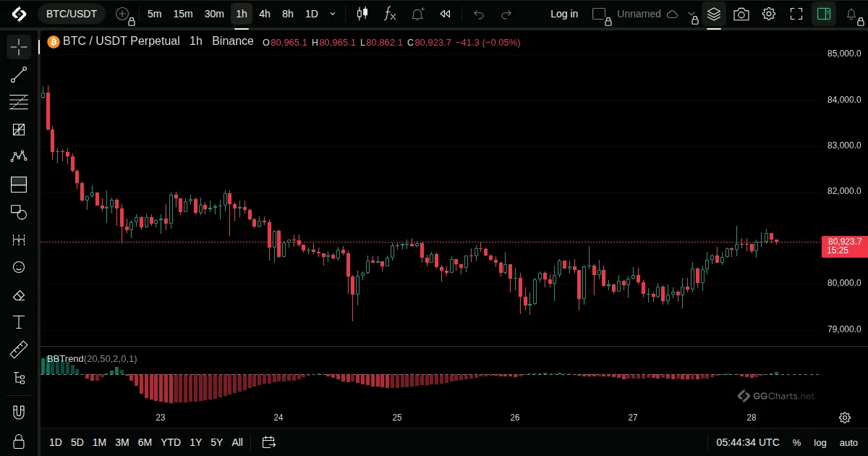Image resolution: width=868 pixels, height=456 pixels.
Task: Open the indicators fx menu
Action: point(390,14)
